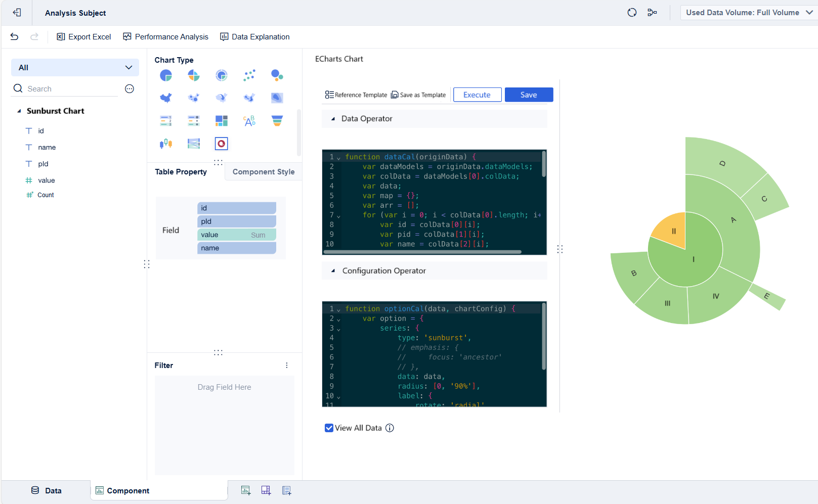Uncheck the View All Data checkbox

tap(329, 428)
